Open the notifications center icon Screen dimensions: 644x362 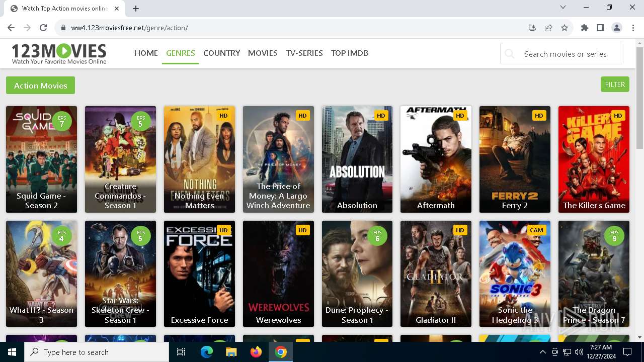(x=627, y=352)
